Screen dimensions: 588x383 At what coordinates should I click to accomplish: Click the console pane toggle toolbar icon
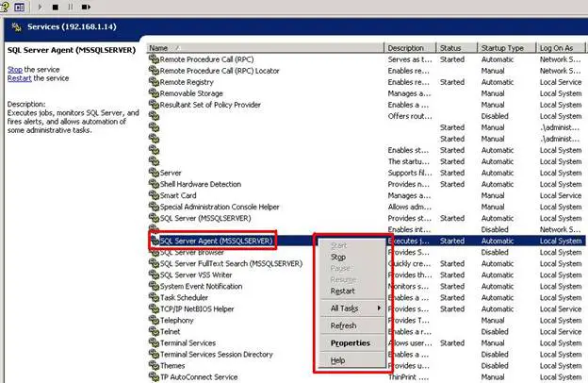tap(20, 6)
